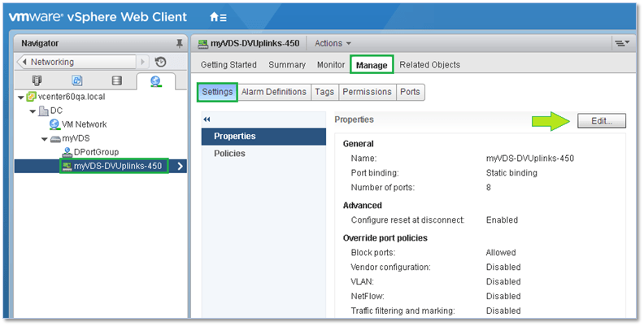This screenshot has height=326, width=644.
Task: Select the DC datacenter tree item
Action: pos(56,111)
